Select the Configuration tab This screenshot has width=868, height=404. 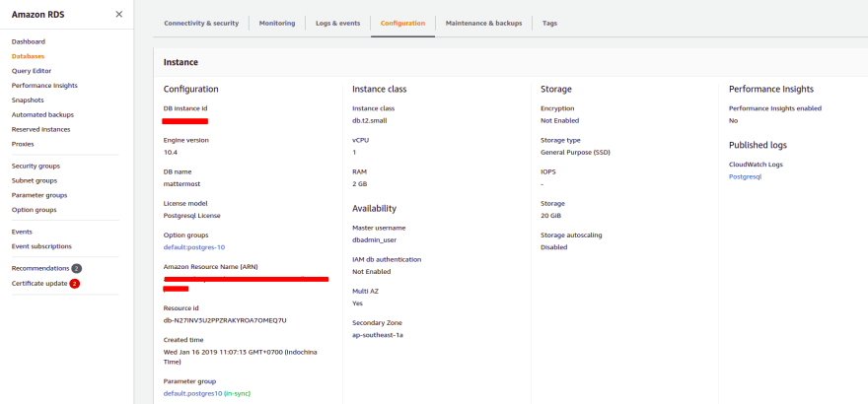point(402,24)
